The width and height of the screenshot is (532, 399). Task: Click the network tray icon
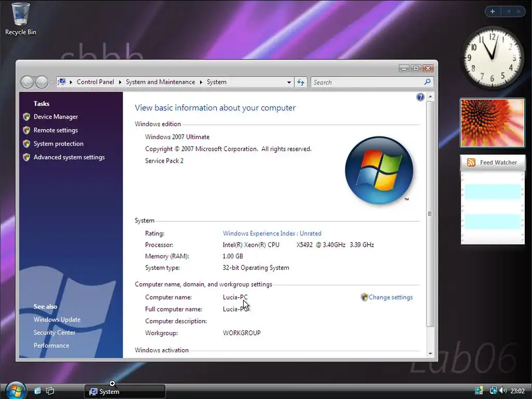point(494,391)
